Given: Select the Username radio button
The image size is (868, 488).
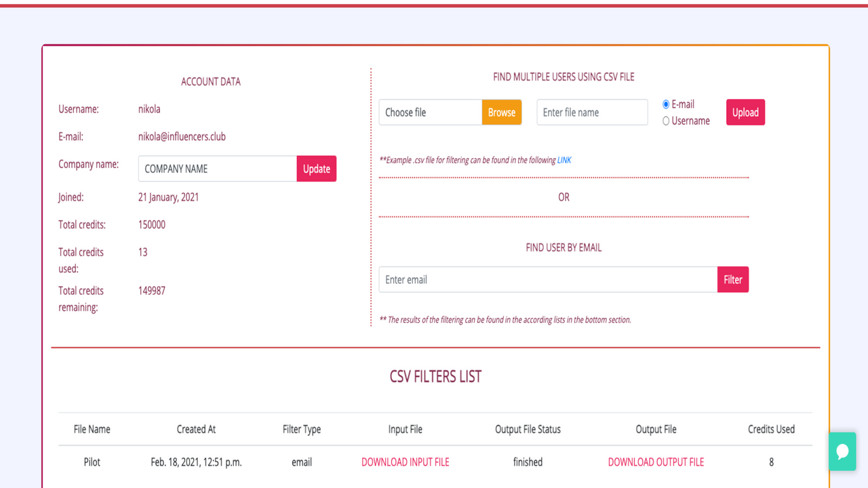Looking at the screenshot, I should pyautogui.click(x=665, y=120).
